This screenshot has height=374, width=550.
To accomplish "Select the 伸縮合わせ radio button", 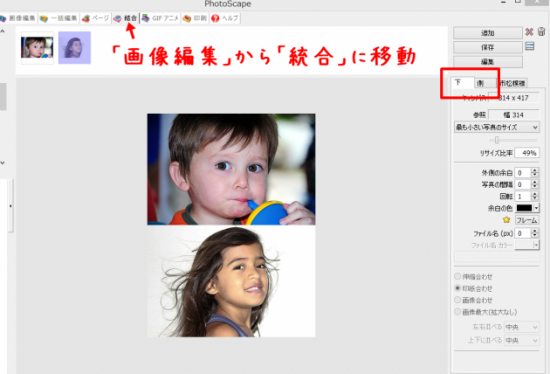I will tap(458, 276).
